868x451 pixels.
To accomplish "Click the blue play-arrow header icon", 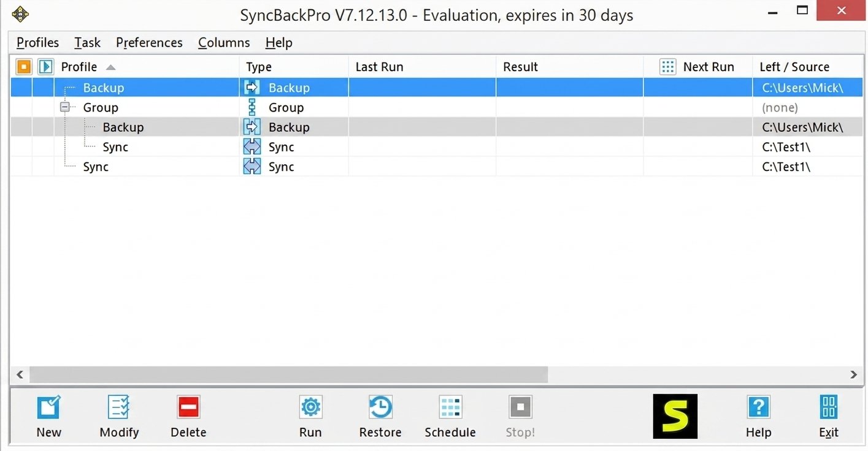I will click(45, 67).
